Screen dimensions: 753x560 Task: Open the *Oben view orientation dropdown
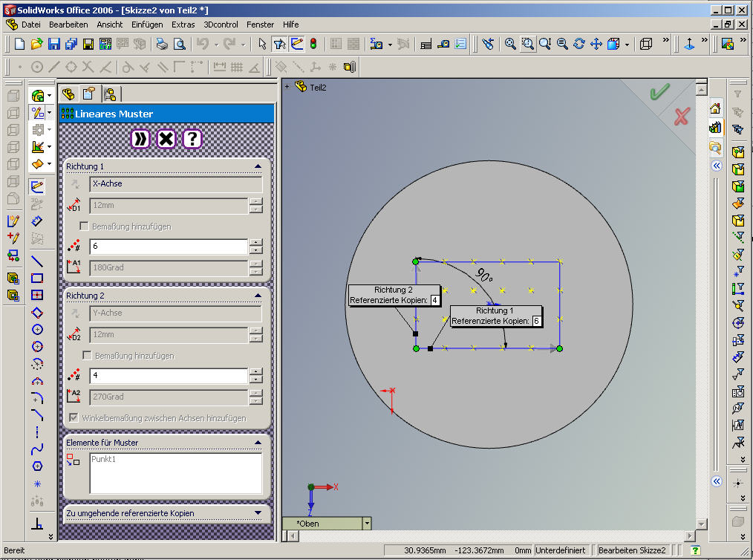(x=366, y=524)
